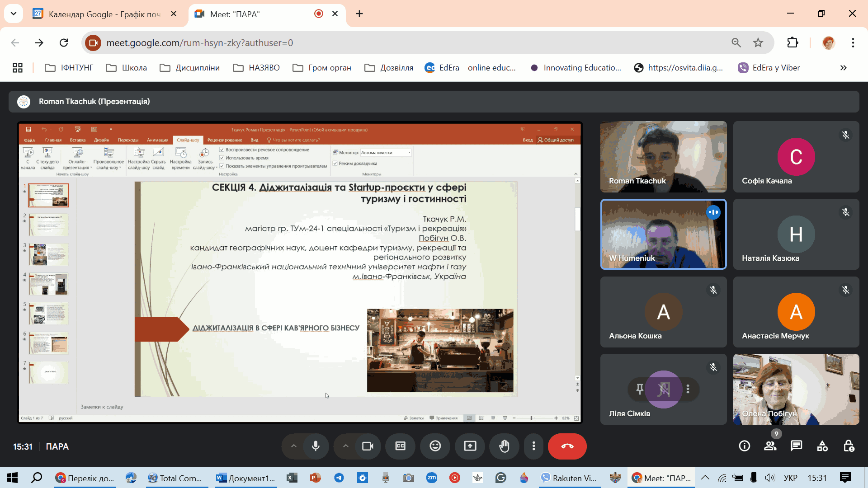Select Roman Tkachuk video tile
This screenshot has height=488, width=868.
pyautogui.click(x=663, y=157)
